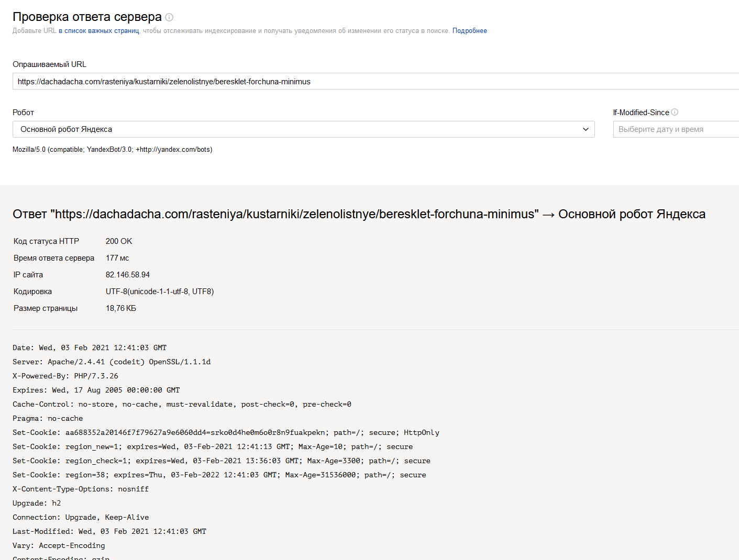Follow the "Подробнее" link

click(469, 31)
